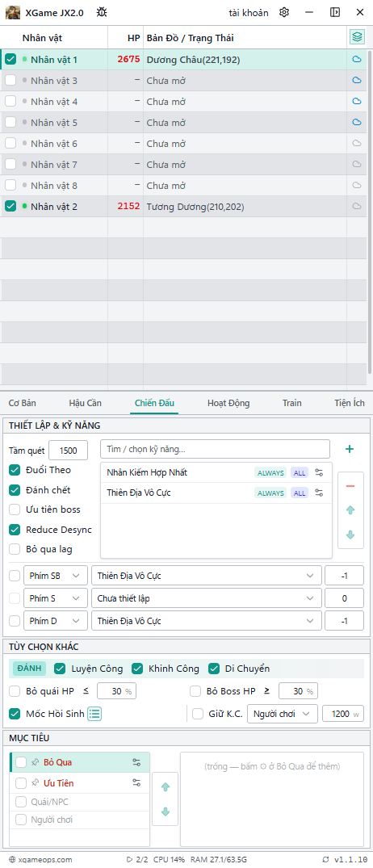The height and width of the screenshot is (868, 373).
Task: Switch to the Hậu Cần tab
Action: 86,403
